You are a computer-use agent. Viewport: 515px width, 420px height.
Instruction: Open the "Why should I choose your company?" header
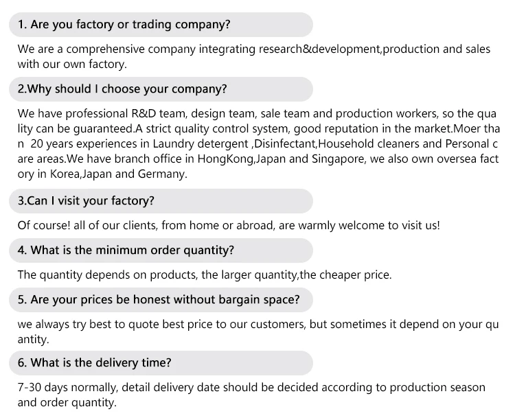click(x=161, y=89)
